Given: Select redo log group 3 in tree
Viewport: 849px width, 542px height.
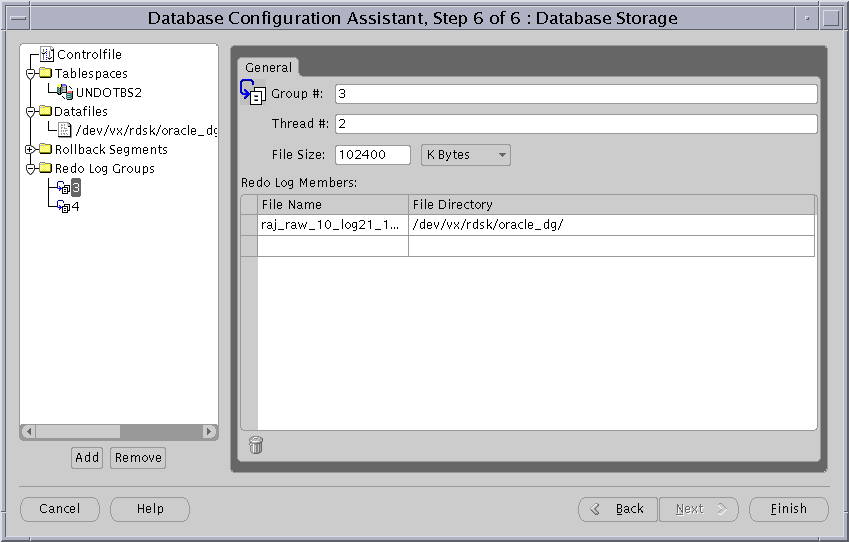Looking at the screenshot, I should click(x=75, y=188).
